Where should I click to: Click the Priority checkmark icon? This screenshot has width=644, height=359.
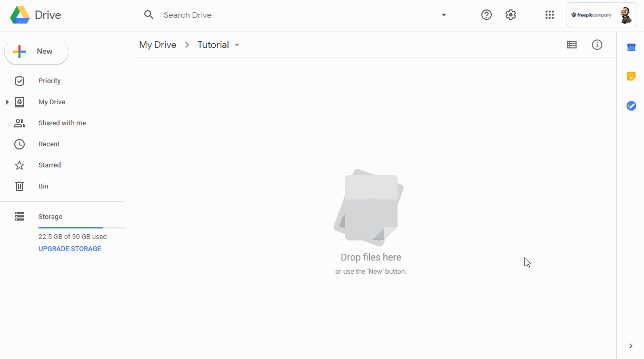pyautogui.click(x=19, y=81)
